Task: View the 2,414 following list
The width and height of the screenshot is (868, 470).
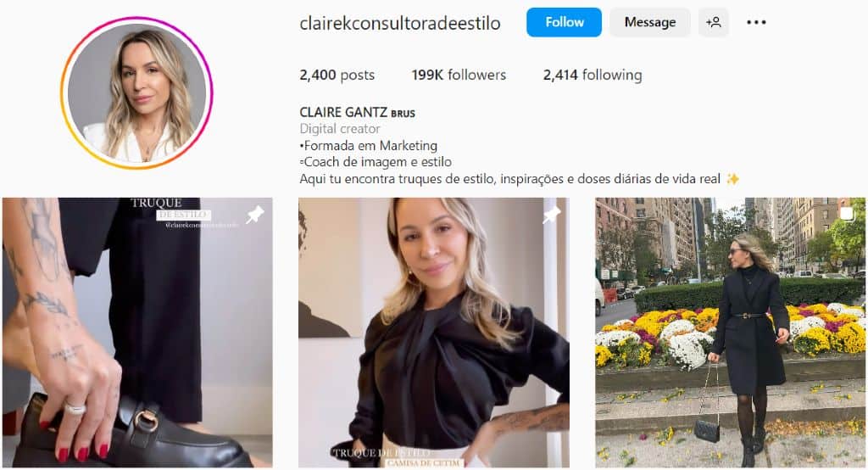Action: [x=593, y=75]
